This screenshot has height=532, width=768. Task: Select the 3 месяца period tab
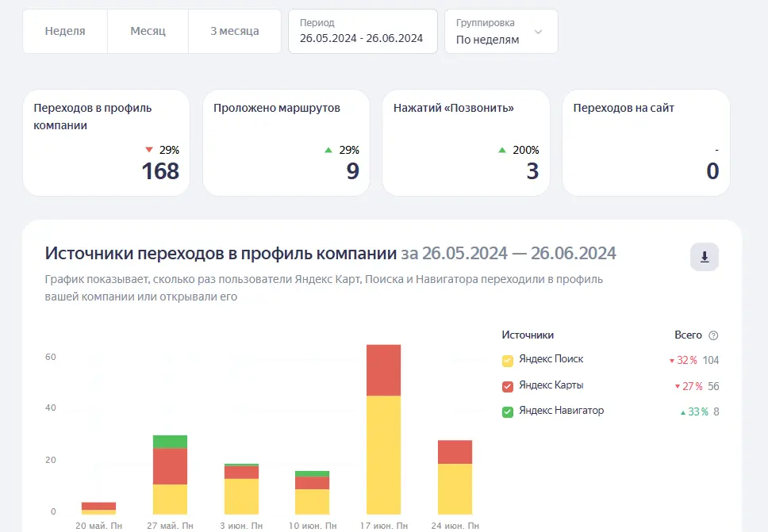point(235,32)
